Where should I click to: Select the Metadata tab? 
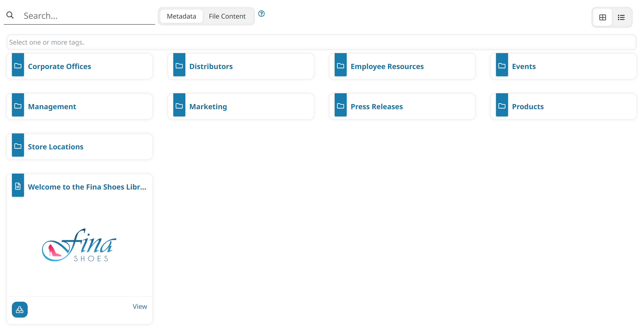click(181, 16)
